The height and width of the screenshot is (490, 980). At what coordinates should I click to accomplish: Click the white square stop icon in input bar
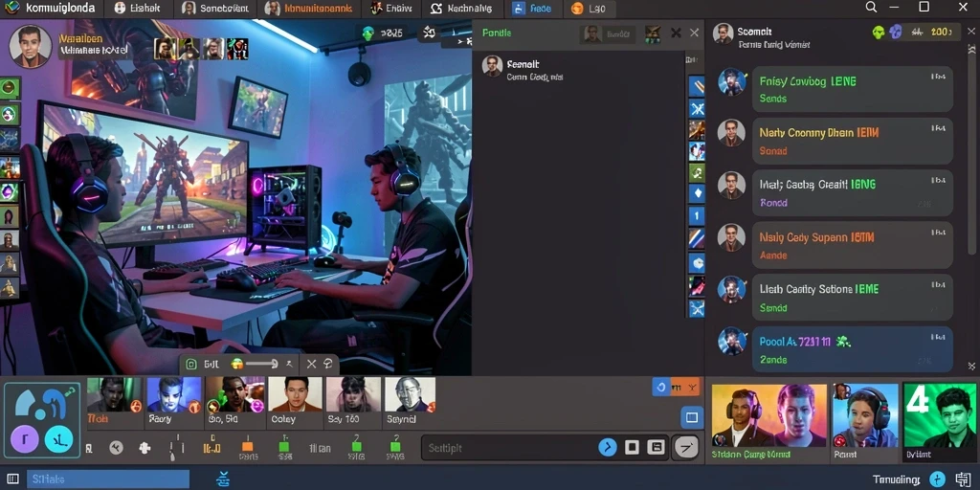coord(632,447)
